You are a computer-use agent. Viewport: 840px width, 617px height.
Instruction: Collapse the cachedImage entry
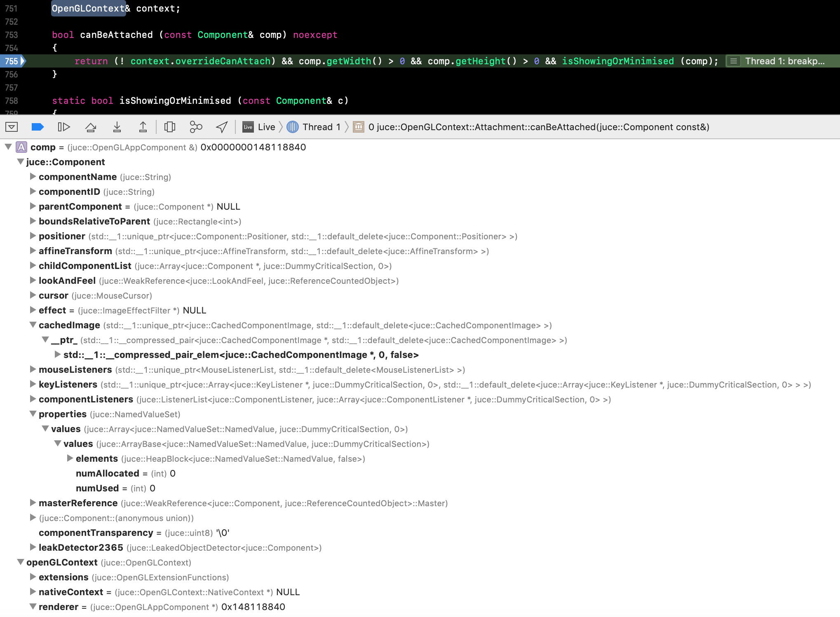click(x=33, y=325)
